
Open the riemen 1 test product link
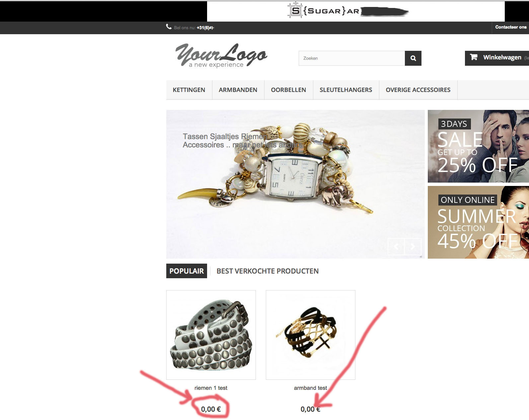[211, 388]
